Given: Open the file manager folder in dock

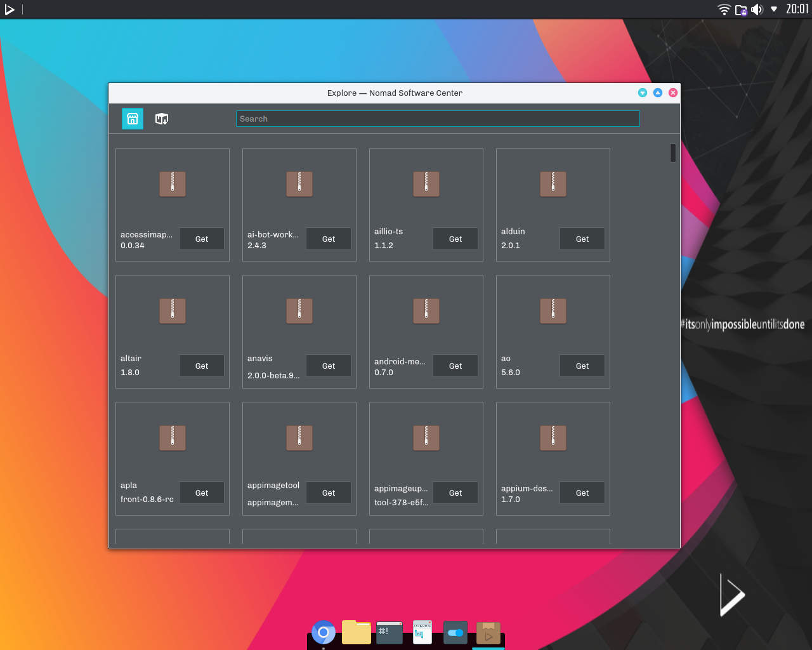Looking at the screenshot, I should pyautogui.click(x=357, y=632).
